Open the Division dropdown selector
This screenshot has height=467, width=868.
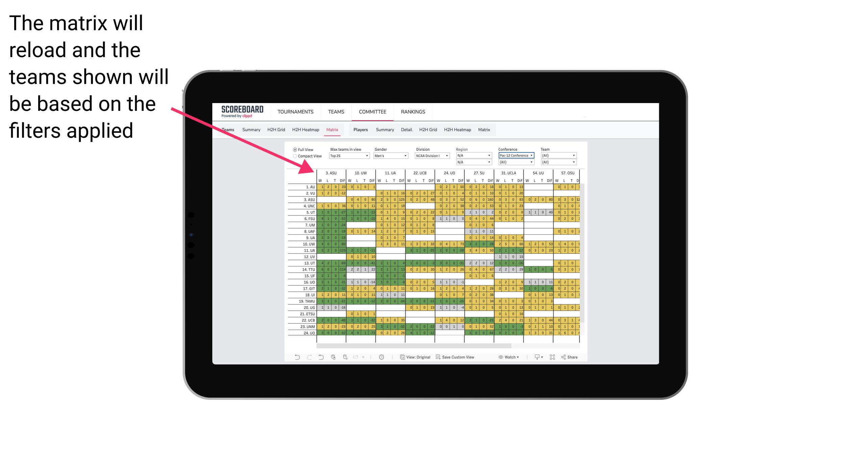[431, 155]
